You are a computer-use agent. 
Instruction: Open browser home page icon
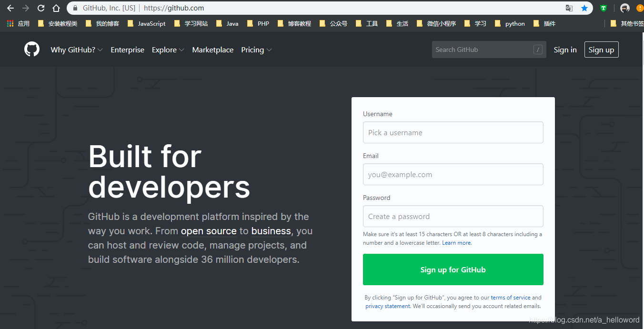click(56, 8)
